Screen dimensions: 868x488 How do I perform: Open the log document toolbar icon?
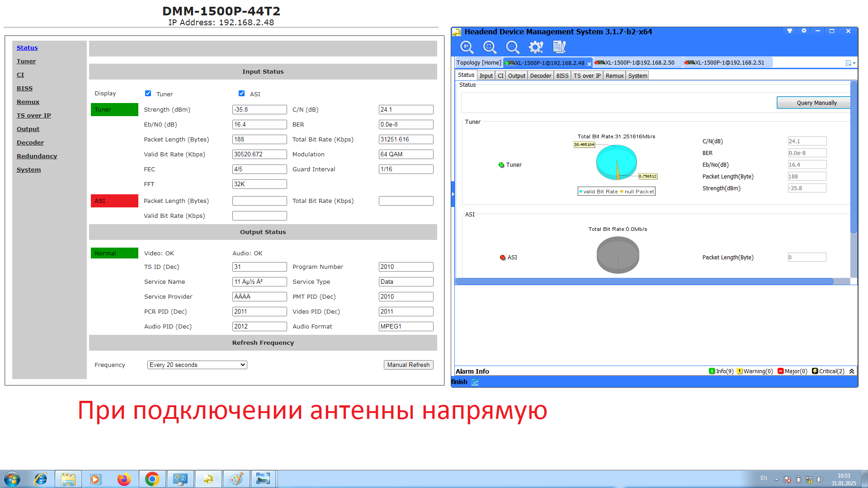pos(559,47)
